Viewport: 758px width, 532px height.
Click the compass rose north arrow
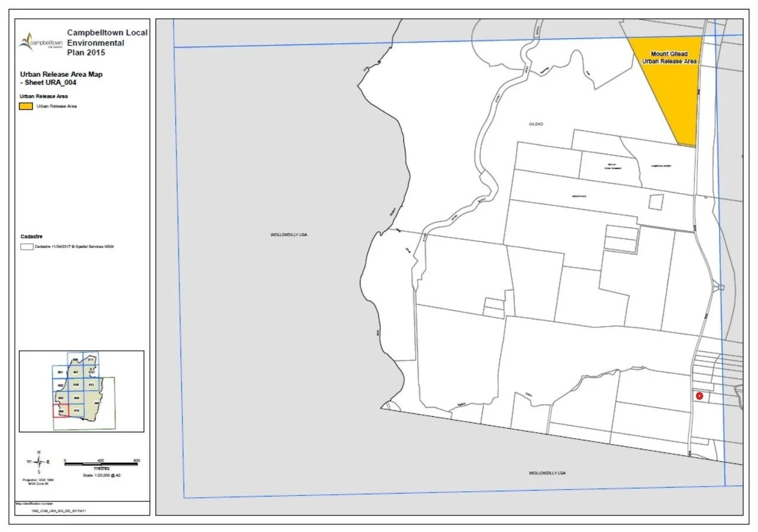[x=39, y=462]
